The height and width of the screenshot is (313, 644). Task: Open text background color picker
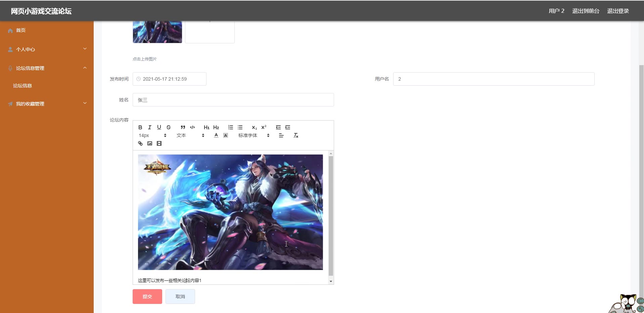pyautogui.click(x=226, y=135)
